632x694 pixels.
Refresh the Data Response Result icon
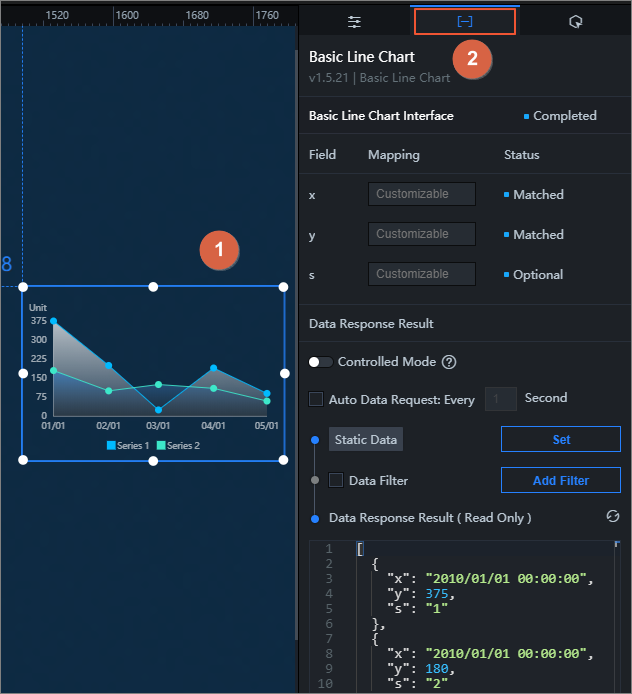point(613,516)
